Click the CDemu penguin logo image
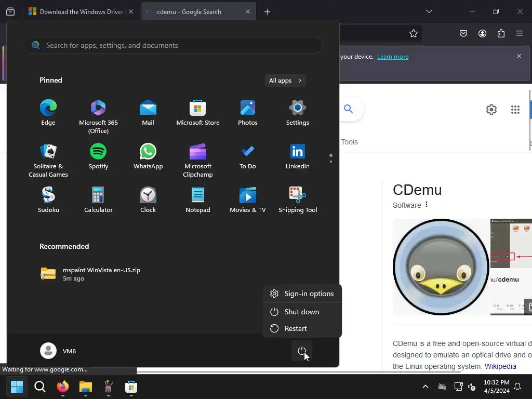The image size is (532, 399). tap(441, 267)
